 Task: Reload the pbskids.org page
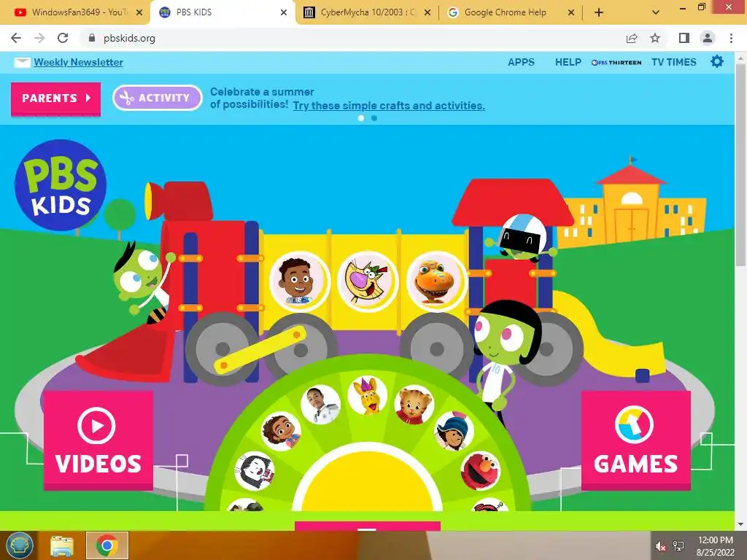[63, 38]
